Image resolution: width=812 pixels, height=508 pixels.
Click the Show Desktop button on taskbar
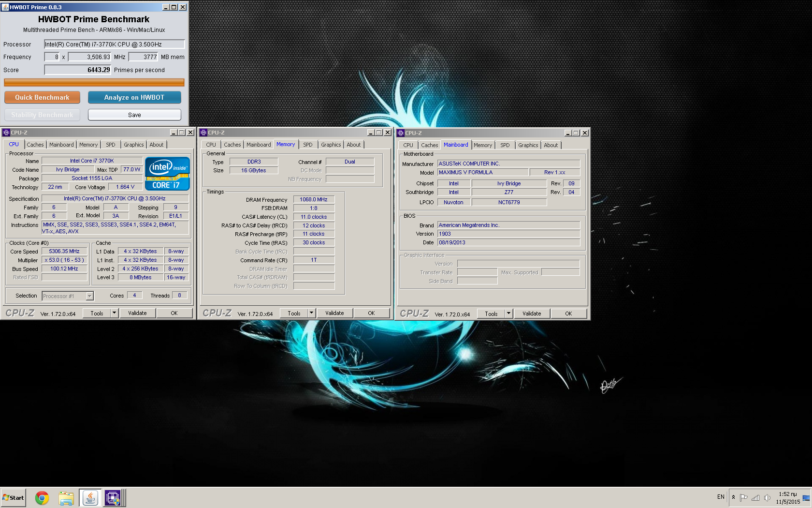pos(806,498)
